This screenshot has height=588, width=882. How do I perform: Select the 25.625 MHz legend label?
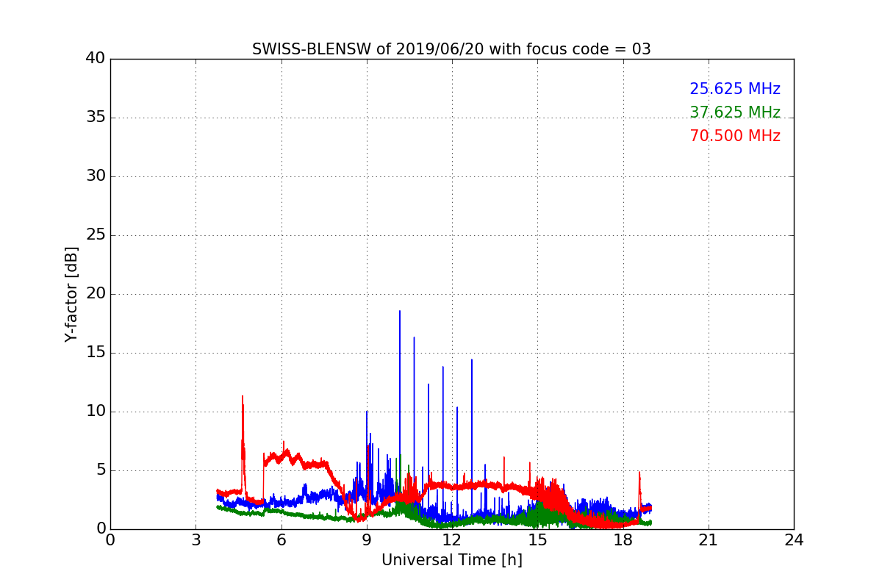pyautogui.click(x=735, y=89)
